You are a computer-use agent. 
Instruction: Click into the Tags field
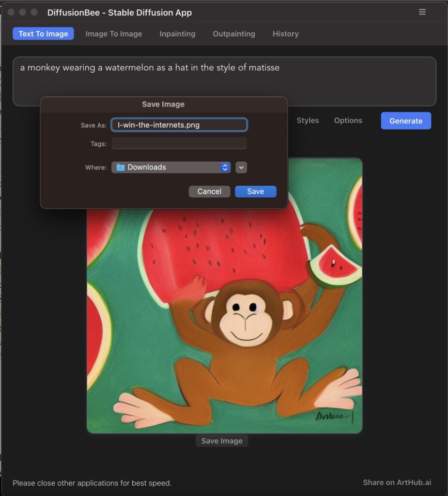[x=179, y=143]
